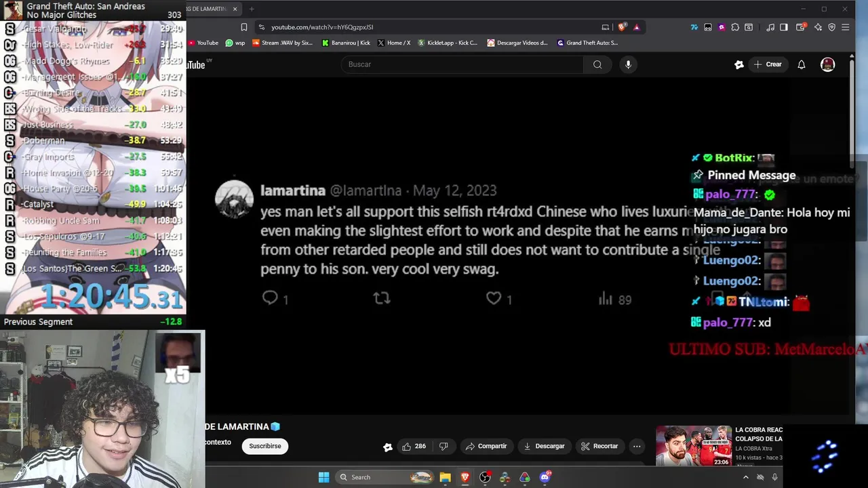Click the tweet author's profile avatar

coord(234,199)
